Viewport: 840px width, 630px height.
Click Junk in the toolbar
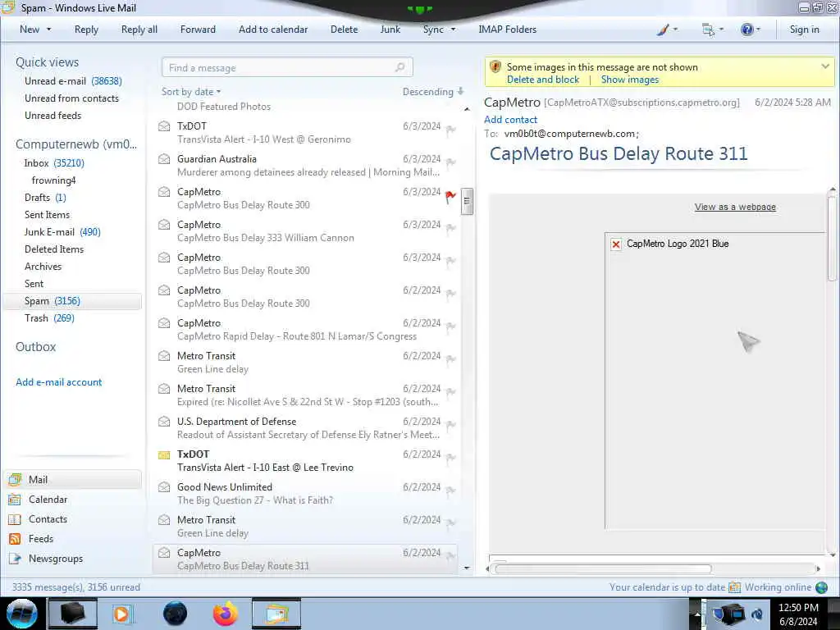point(390,30)
